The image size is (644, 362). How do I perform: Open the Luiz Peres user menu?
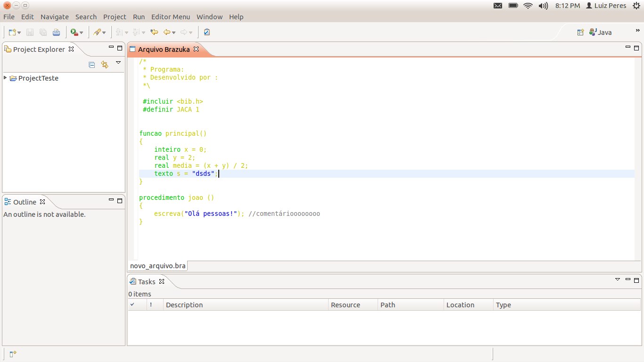point(606,6)
